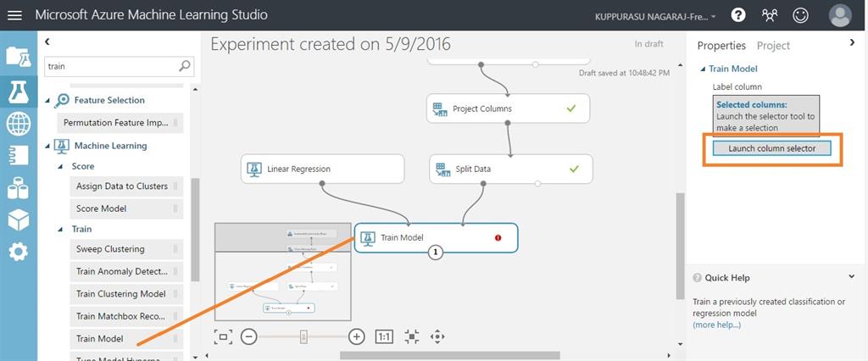Screen dimensions: 868x361
Task: Collapse the Train subcategory
Action: pos(60,229)
